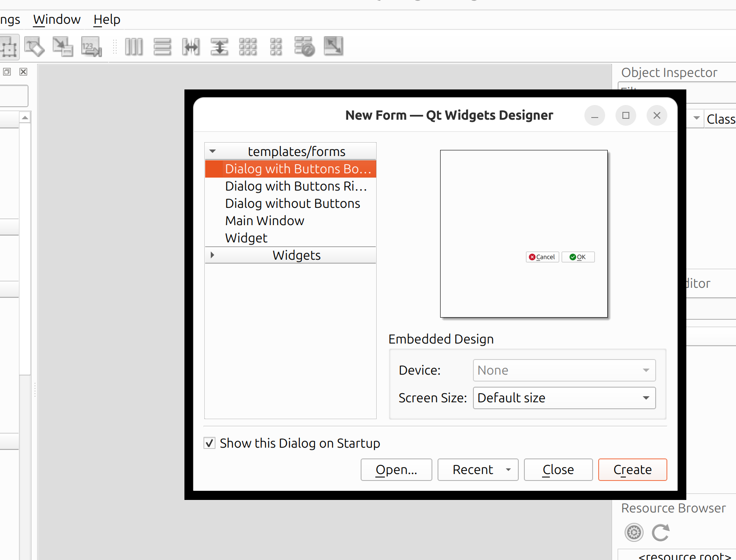
Task: Uncheck Show this Dialog on Startup
Action: 209,443
